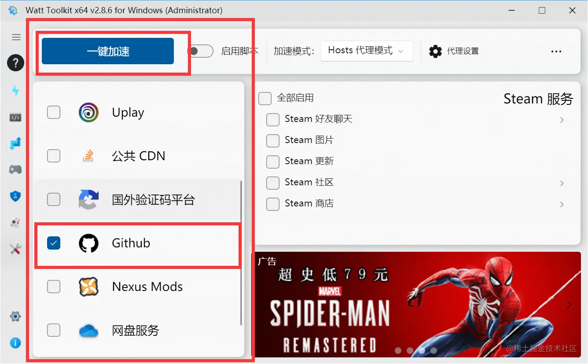Click the Watt Toolkit title bar app icon
The height and width of the screenshot is (364, 588).
[13, 10]
